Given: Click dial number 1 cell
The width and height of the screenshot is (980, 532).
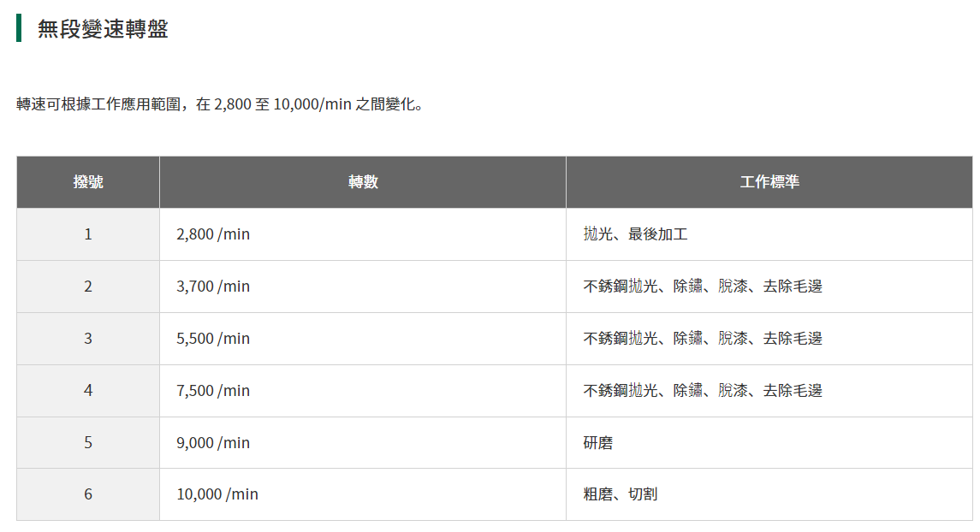Looking at the screenshot, I should [x=88, y=233].
